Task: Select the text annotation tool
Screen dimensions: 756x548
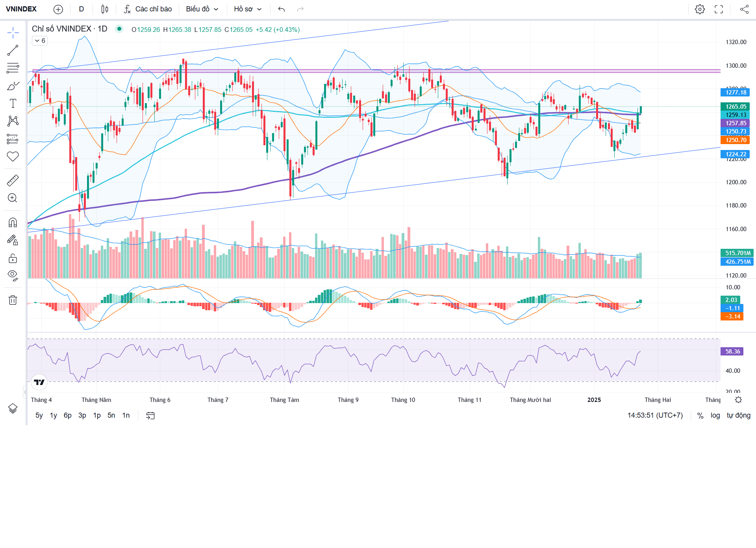Action: point(13,104)
